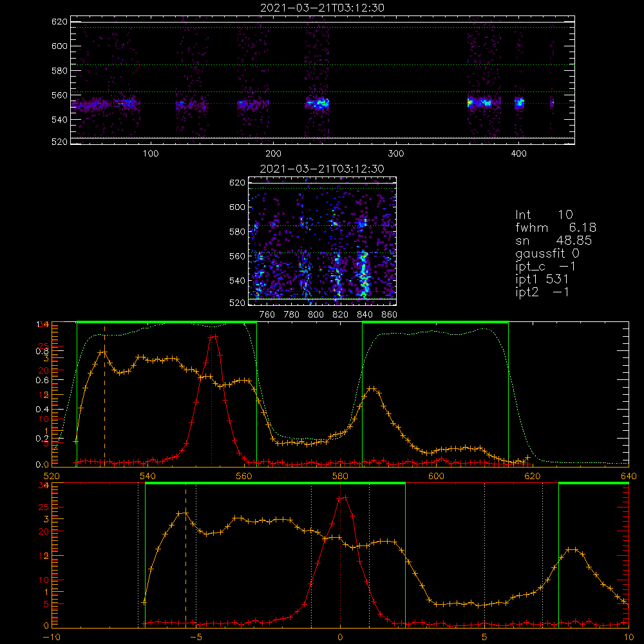Select the 'fwhm 6.18' parameter line
The width and height of the screenshot is (644, 644).
click(x=556, y=227)
